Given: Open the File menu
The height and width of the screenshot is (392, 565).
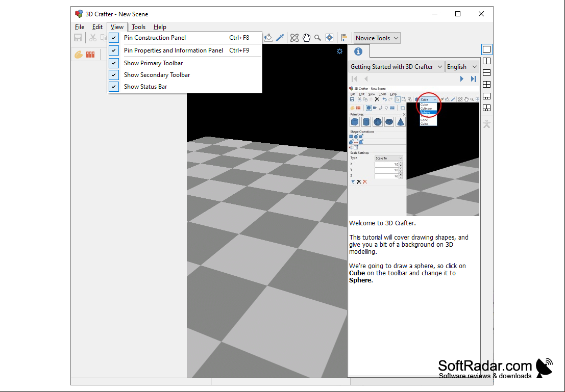Looking at the screenshot, I should coord(80,27).
